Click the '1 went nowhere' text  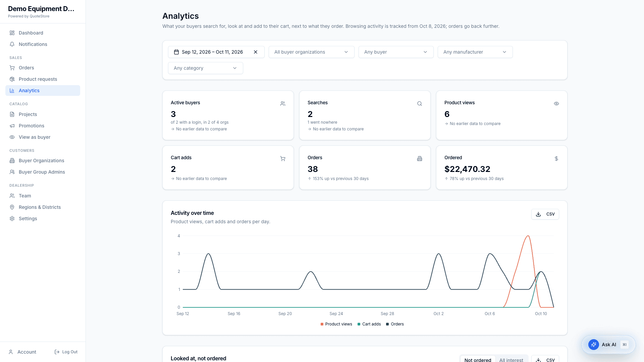click(x=322, y=122)
